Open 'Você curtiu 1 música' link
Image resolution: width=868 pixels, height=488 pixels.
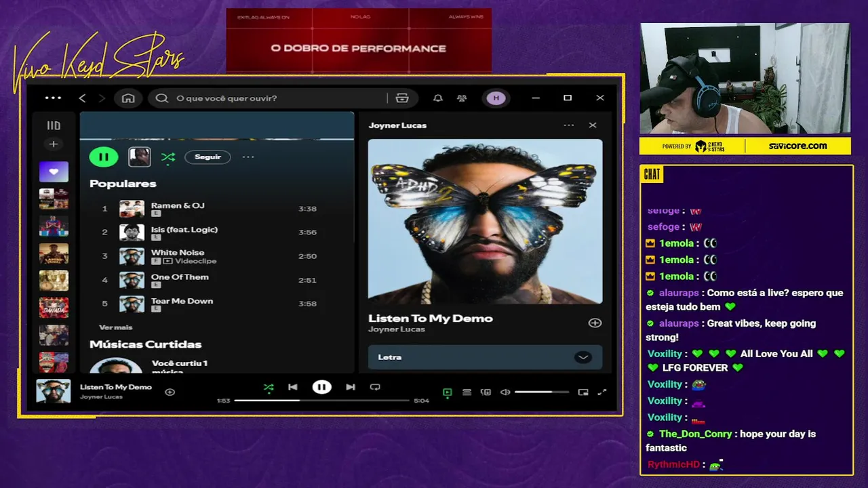pos(180,367)
